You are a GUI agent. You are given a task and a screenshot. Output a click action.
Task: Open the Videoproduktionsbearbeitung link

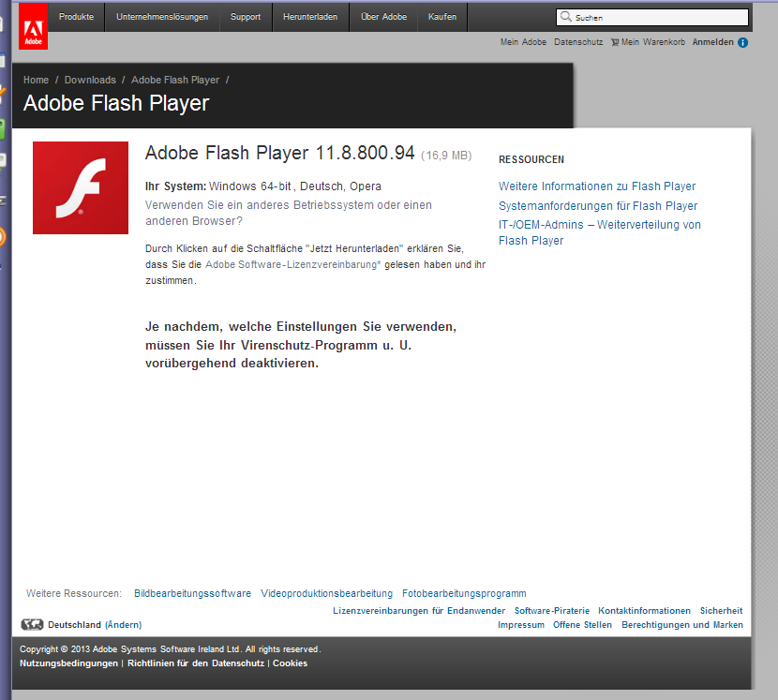326,593
